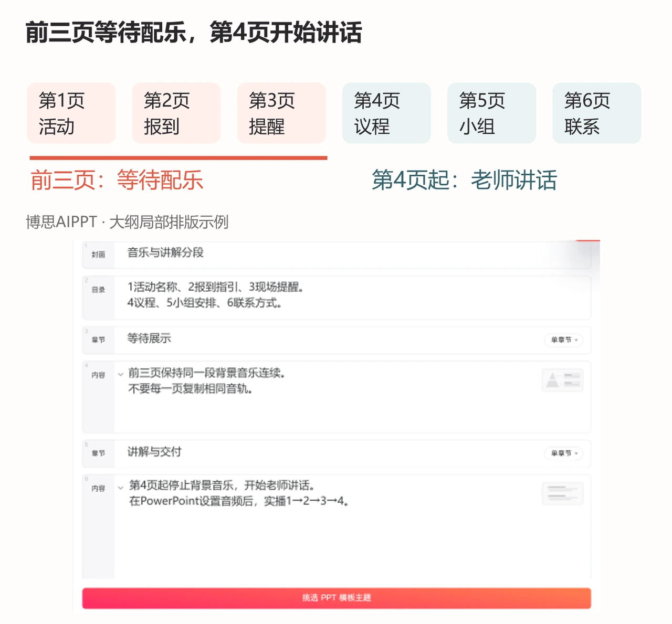Select layout thumbnail beside 第4页起停止背景音乐
Image resolution: width=672 pixels, height=624 pixels.
pyautogui.click(x=562, y=493)
